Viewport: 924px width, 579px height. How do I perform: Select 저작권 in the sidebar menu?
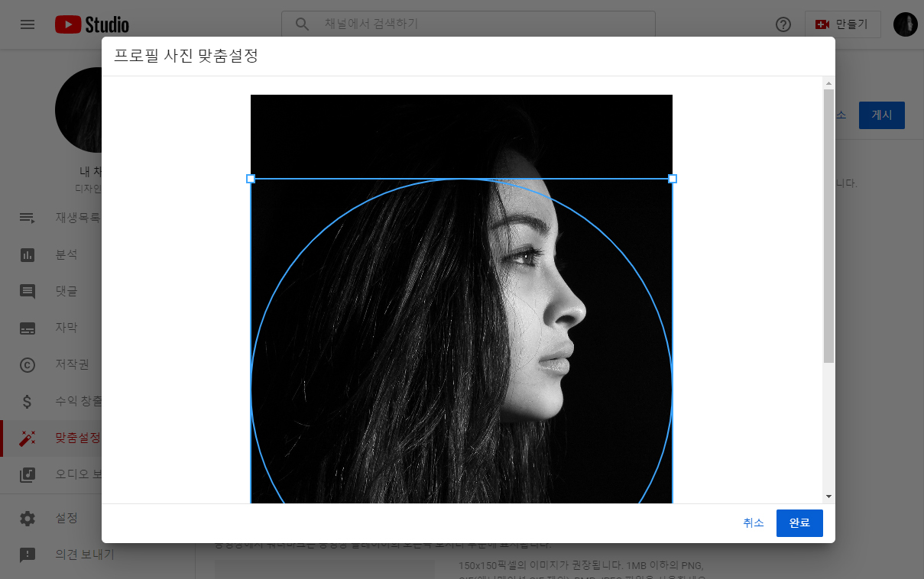(73, 364)
